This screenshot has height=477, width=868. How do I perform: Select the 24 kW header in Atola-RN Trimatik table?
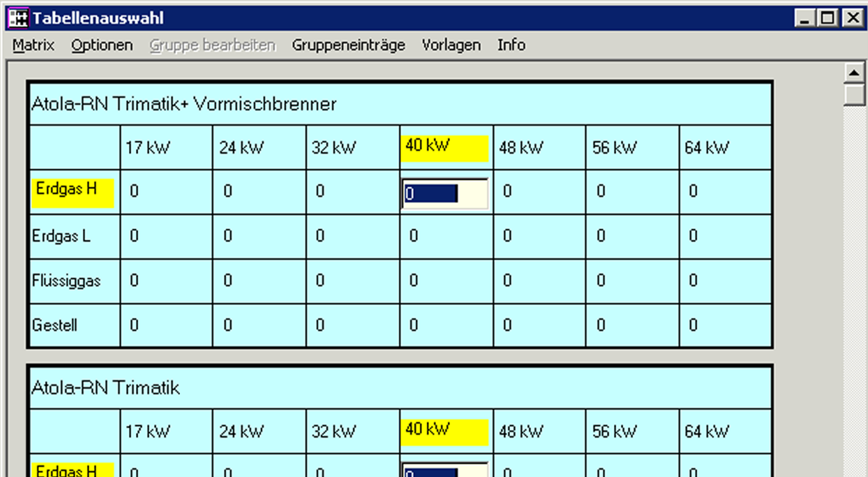click(x=241, y=431)
